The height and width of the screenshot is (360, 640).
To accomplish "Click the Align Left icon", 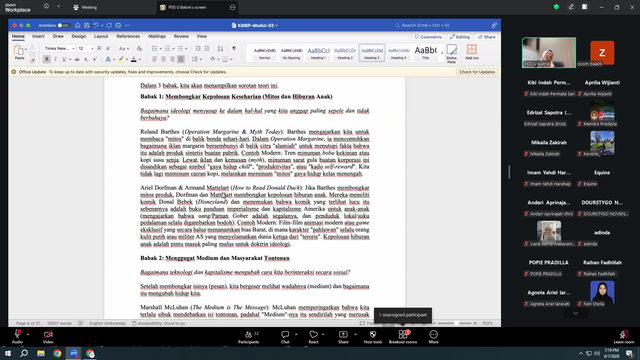I will click(155, 60).
